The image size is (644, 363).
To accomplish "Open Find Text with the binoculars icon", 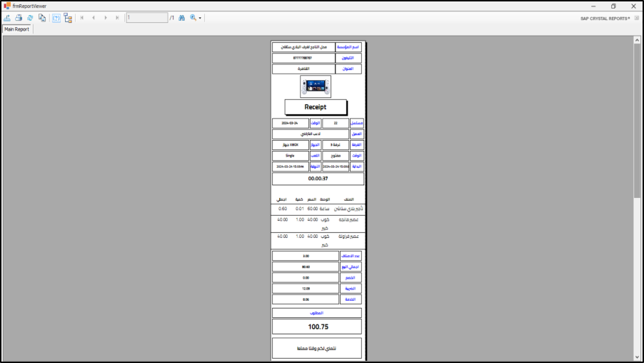I will 181,18.
